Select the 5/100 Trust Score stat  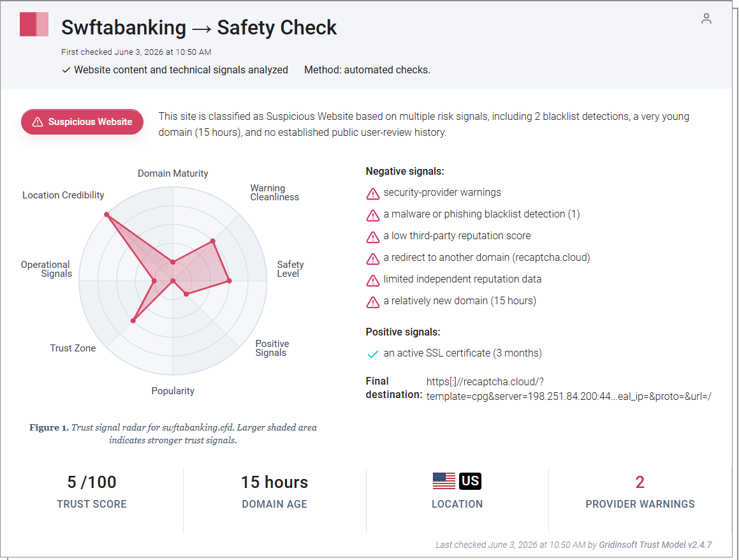pos(92,492)
